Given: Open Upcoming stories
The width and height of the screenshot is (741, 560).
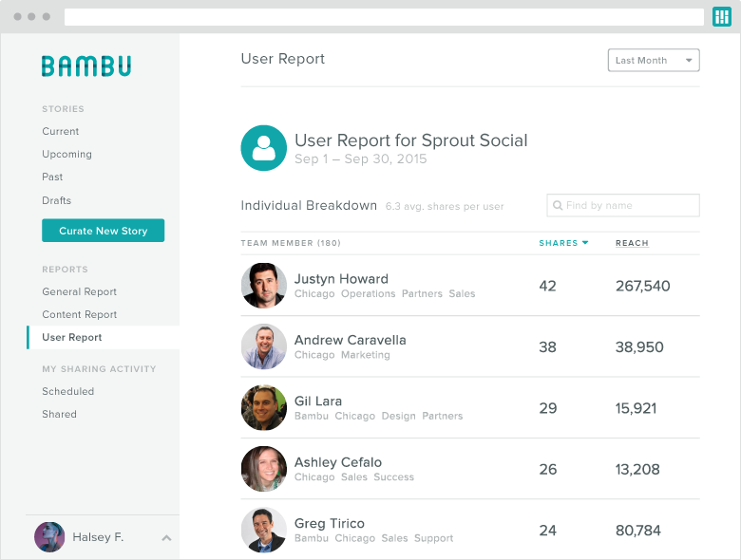Looking at the screenshot, I should pos(67,155).
